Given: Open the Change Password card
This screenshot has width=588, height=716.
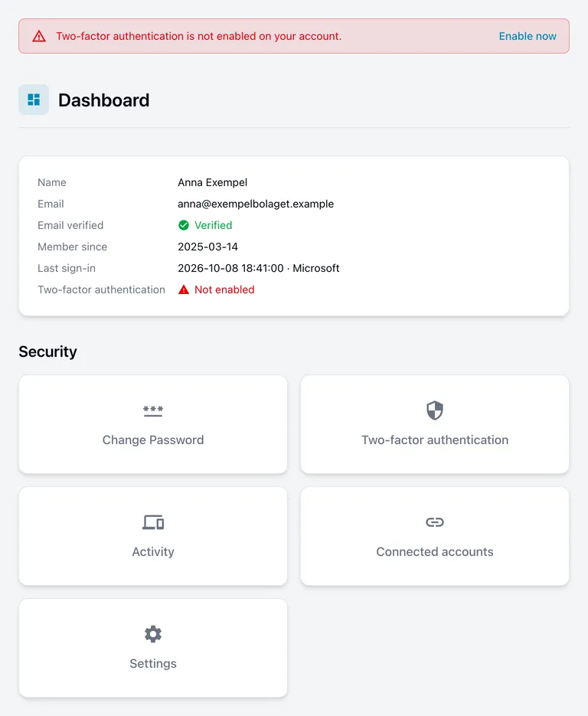Looking at the screenshot, I should click(153, 424).
